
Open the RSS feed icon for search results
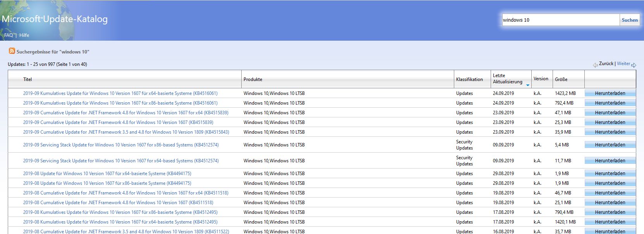(x=12, y=51)
